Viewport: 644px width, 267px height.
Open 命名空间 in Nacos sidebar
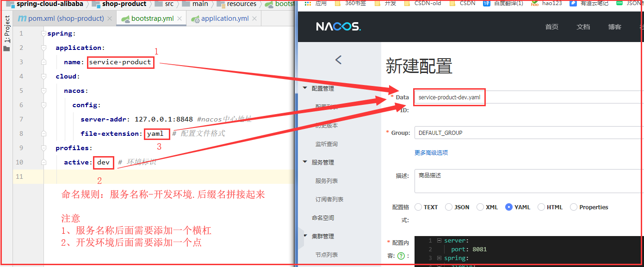[x=323, y=218]
